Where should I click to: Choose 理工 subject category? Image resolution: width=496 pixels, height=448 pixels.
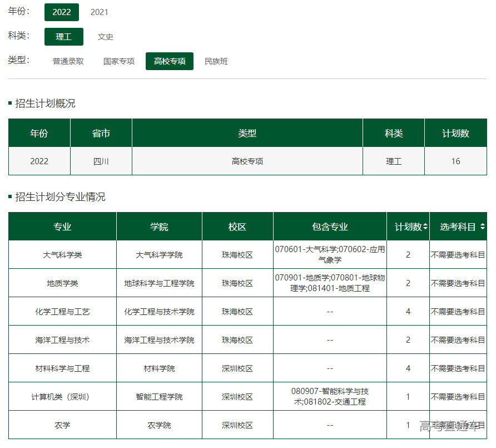point(64,37)
